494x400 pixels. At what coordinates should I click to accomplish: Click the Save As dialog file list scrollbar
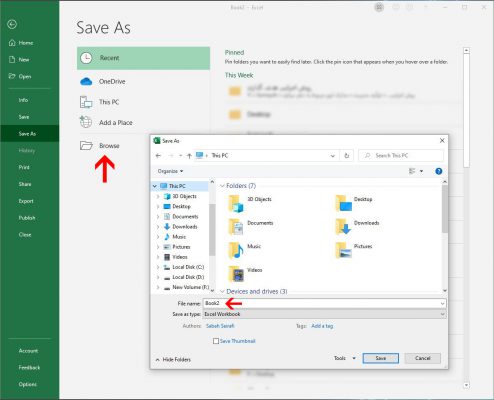click(445, 209)
